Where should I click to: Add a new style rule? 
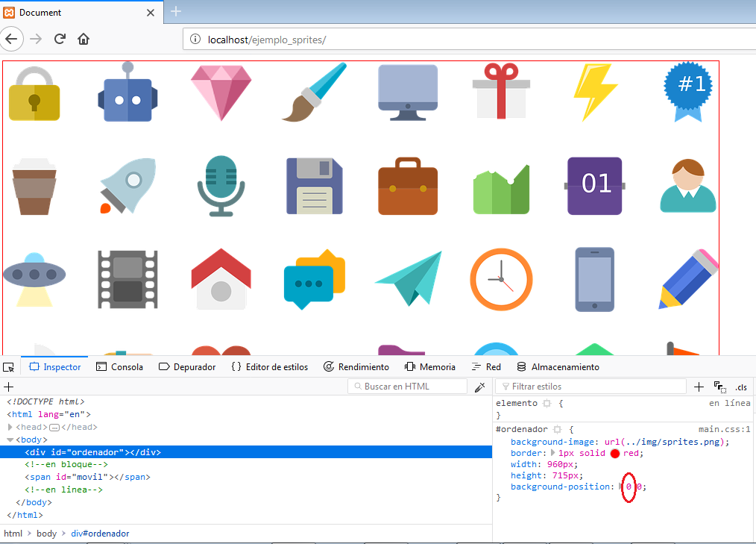click(x=699, y=387)
